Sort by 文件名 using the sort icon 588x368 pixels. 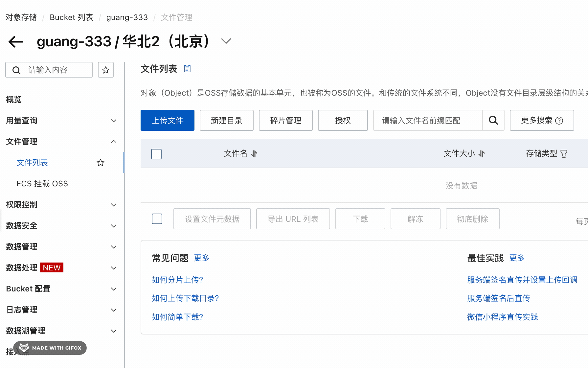(254, 153)
